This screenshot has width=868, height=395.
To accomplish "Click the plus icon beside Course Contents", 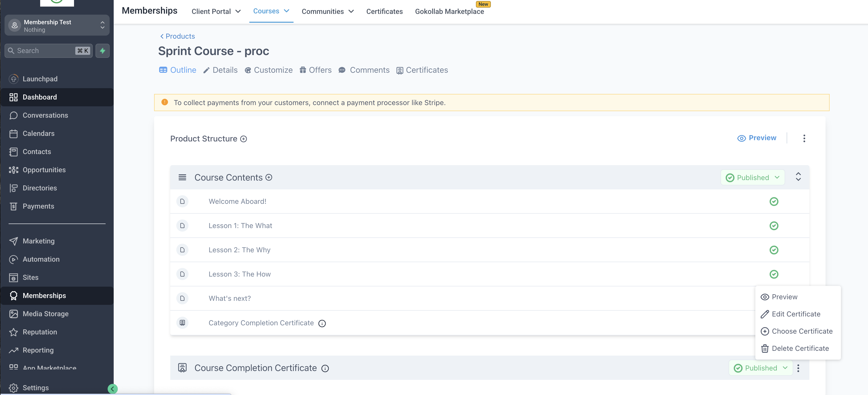I will (269, 178).
